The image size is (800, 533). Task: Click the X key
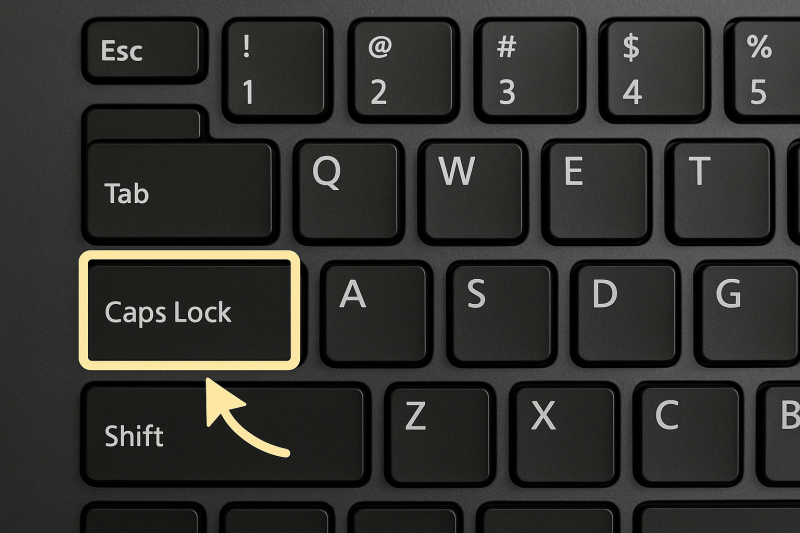(564, 434)
